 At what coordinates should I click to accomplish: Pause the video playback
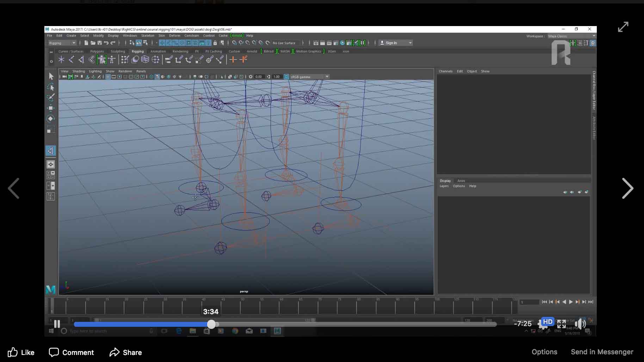57,324
